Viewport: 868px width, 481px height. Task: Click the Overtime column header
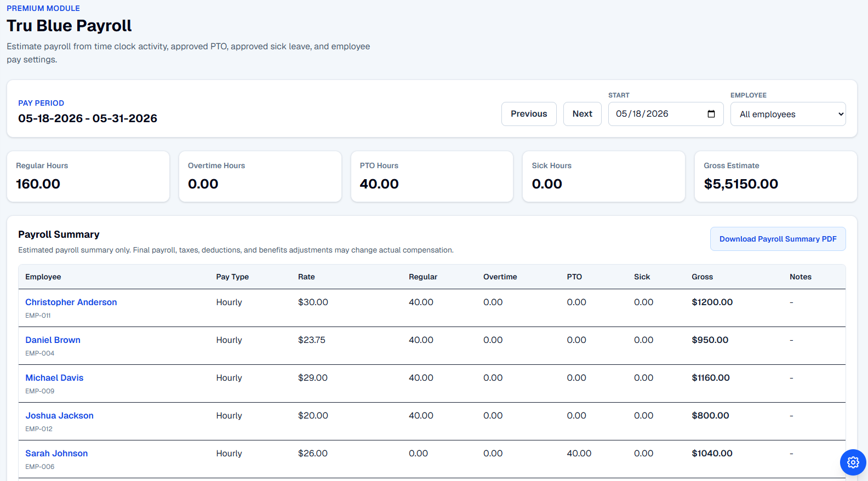tap(500, 277)
